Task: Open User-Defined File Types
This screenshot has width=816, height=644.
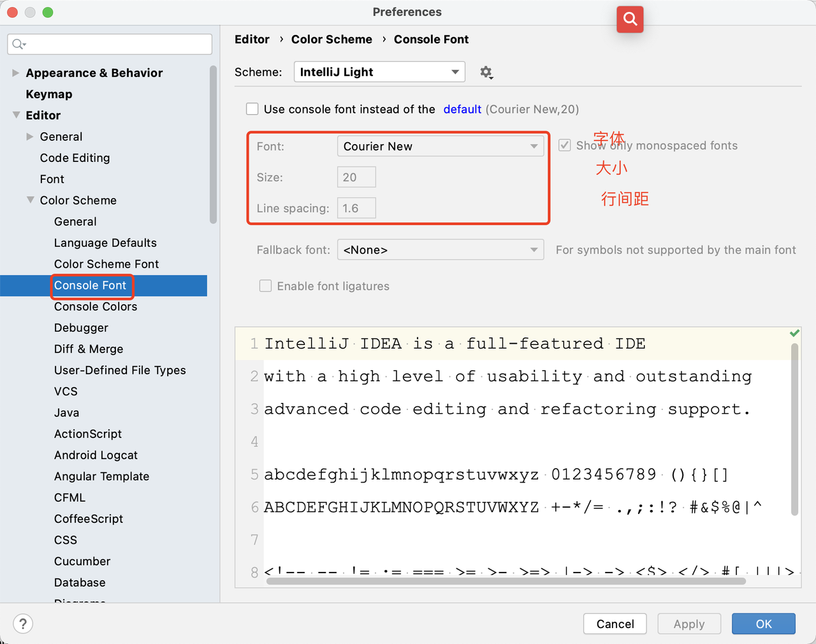Action: pyautogui.click(x=120, y=370)
